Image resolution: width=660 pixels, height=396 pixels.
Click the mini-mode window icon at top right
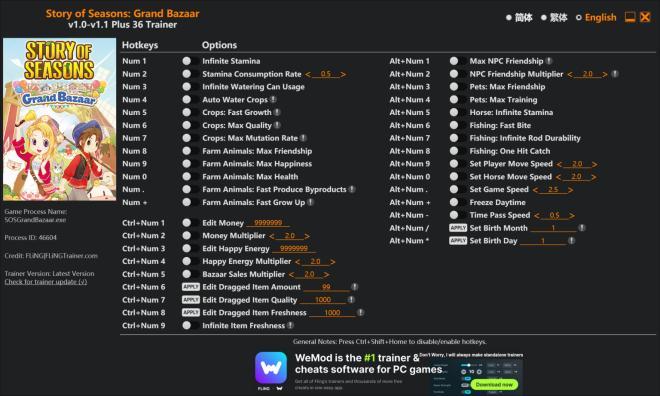coord(630,17)
